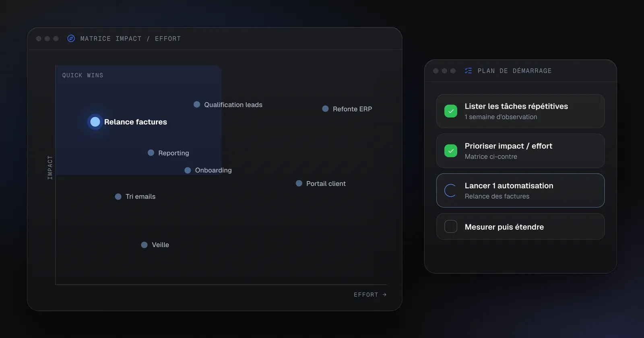Screen dimensions: 644x338
Task: Open the Mesurer puis étendre step title
Action: [504, 227]
